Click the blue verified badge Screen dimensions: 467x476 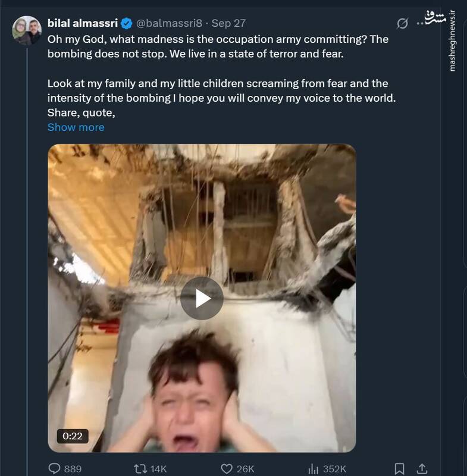tap(127, 24)
